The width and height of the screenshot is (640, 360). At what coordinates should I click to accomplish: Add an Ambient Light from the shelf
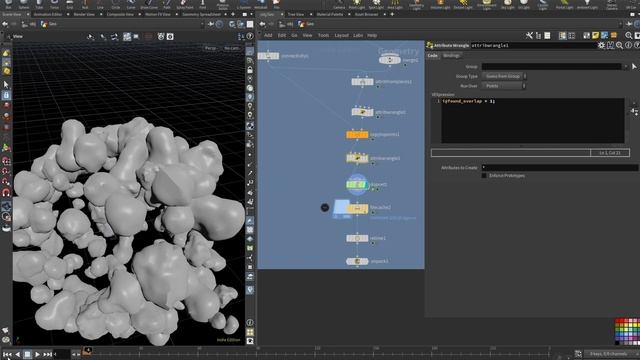pyautogui.click(x=587, y=4)
